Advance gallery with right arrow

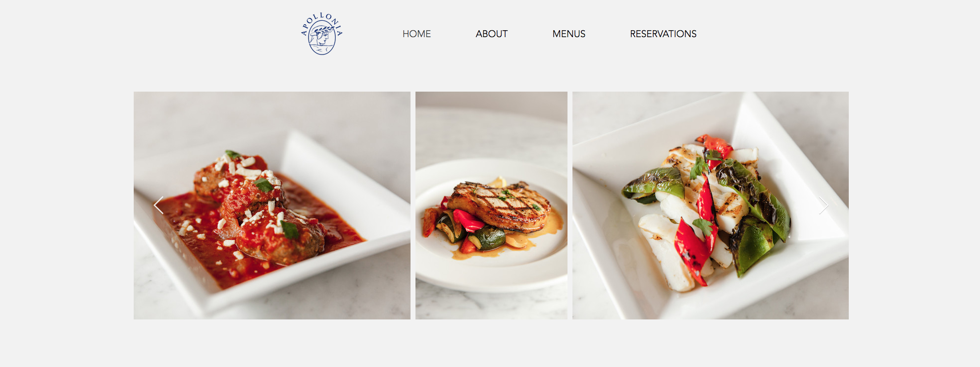[x=823, y=206]
